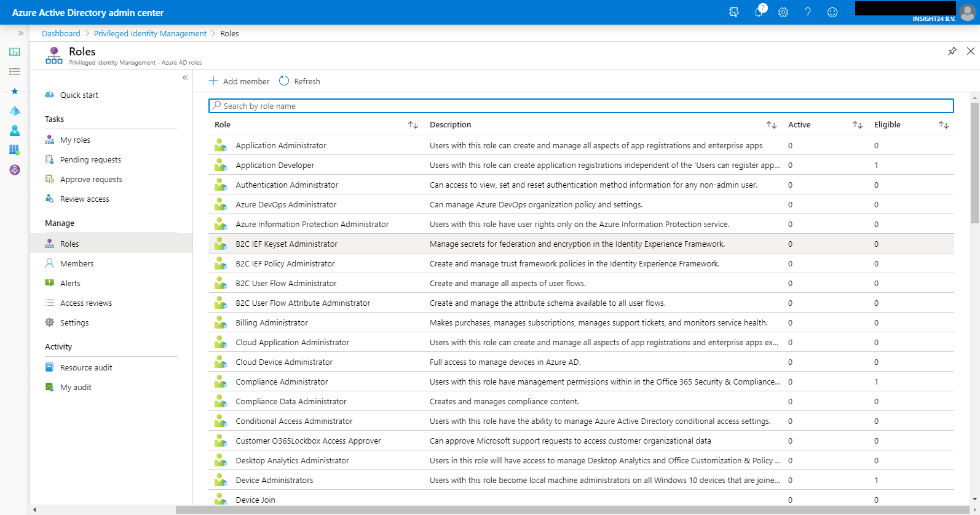980x515 pixels.
Task: Close the Roles blade
Action: (x=971, y=51)
